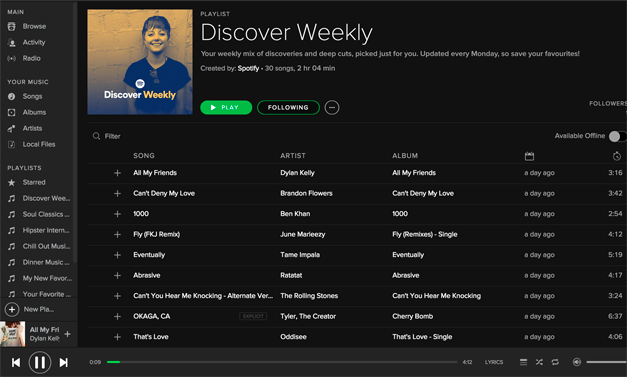This screenshot has width=627, height=377.
Task: Sort by duration clock icon
Action: [617, 156]
